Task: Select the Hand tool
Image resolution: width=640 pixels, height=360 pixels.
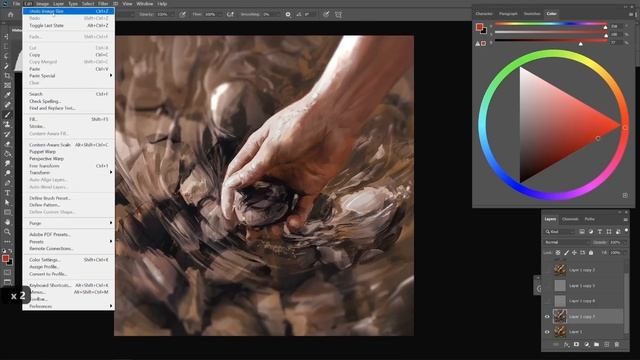Action: click(7, 222)
